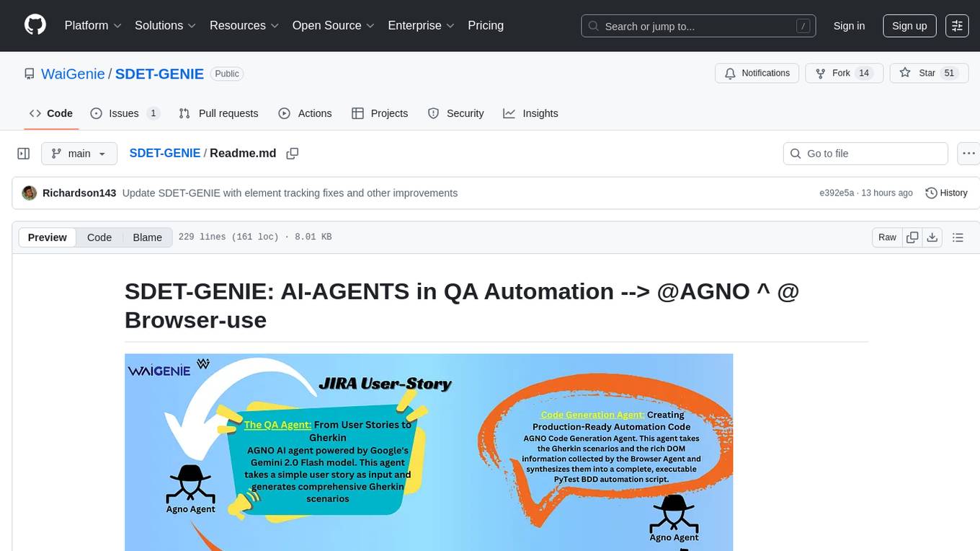Focus the Go to file search field
980x551 pixels.
click(865, 154)
